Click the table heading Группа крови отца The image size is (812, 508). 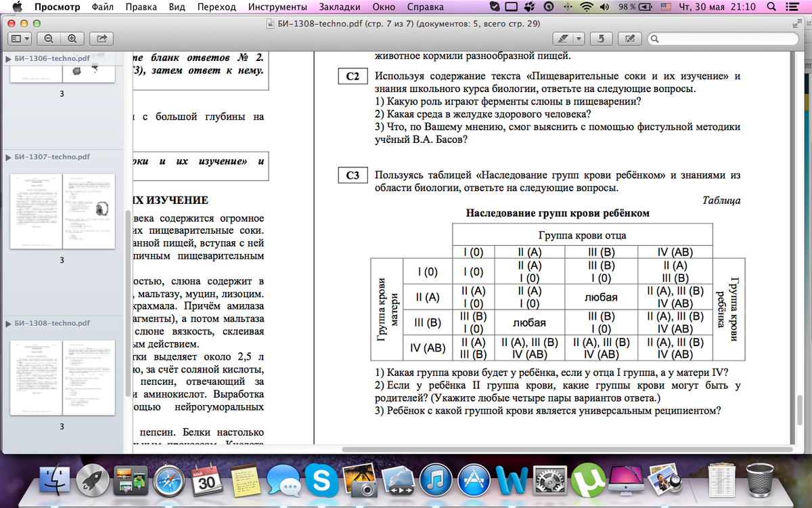click(x=582, y=236)
